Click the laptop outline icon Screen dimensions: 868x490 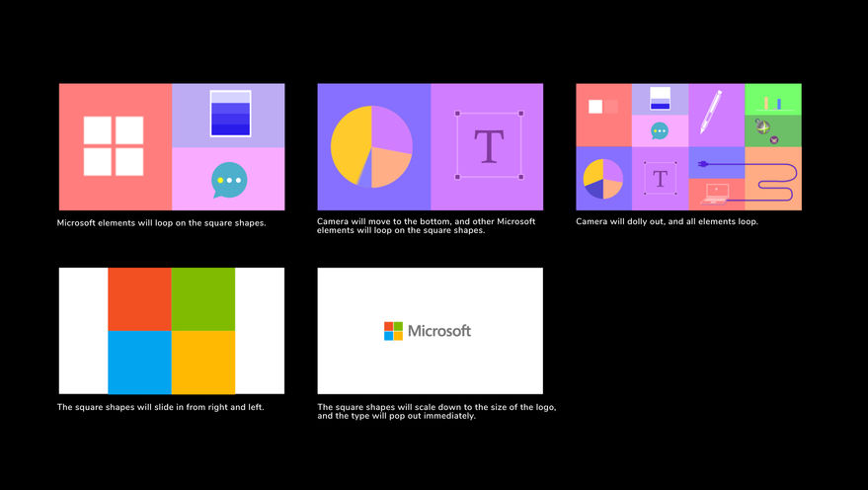point(716,195)
